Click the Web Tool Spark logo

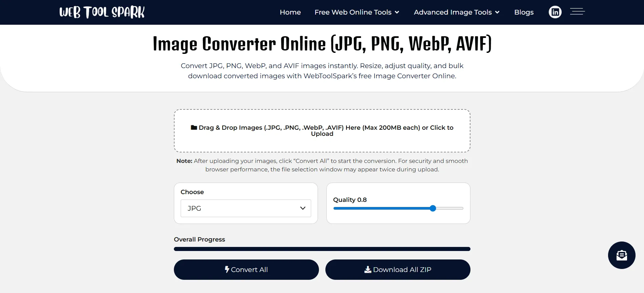tap(102, 12)
